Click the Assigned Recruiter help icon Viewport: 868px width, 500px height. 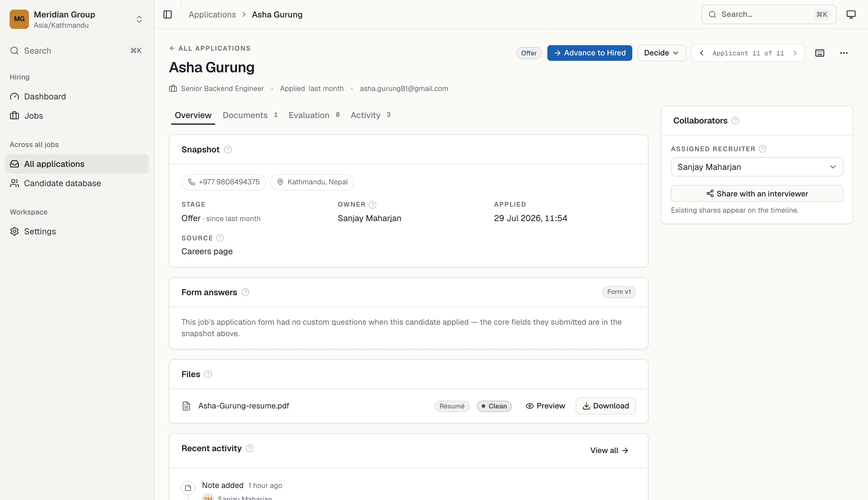[763, 149]
